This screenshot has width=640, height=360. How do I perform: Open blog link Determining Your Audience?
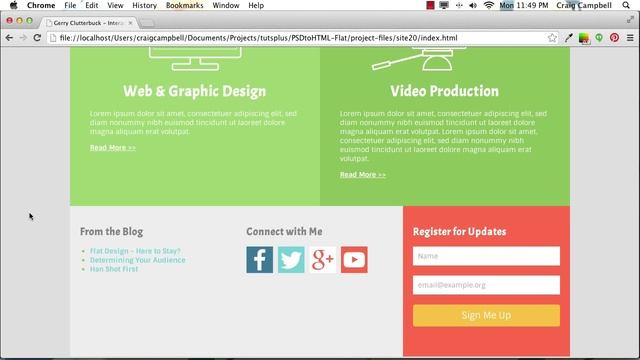point(138,260)
